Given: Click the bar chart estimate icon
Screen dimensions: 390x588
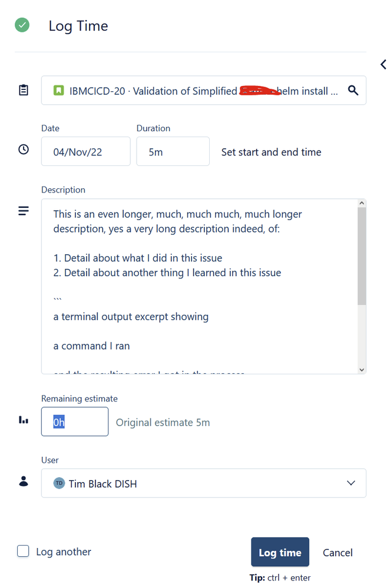Looking at the screenshot, I should click(x=24, y=420).
